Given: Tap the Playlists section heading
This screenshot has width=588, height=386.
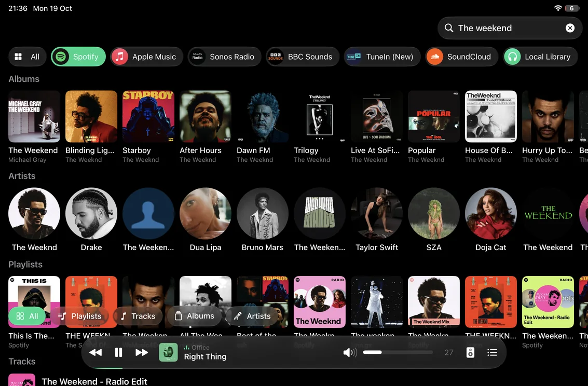Looking at the screenshot, I should click(25, 265).
